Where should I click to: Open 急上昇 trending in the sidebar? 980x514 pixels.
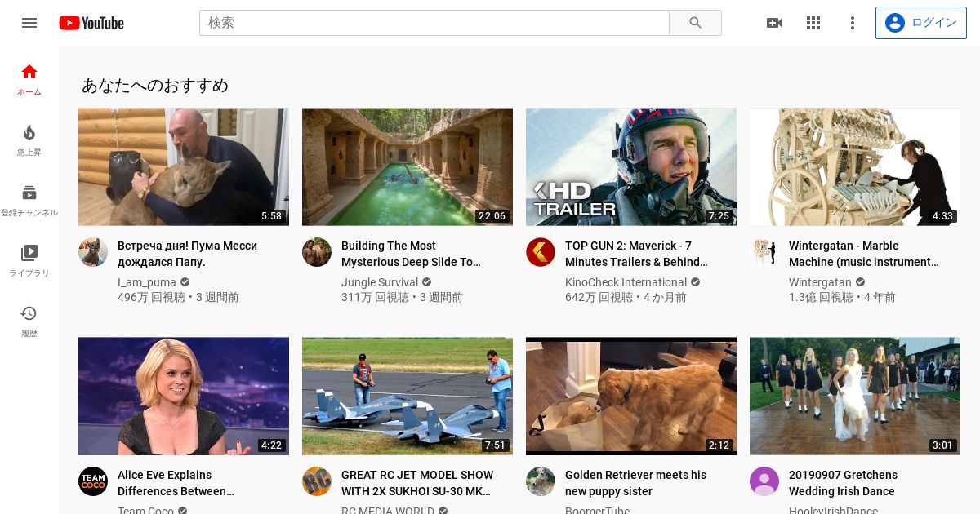(x=29, y=140)
